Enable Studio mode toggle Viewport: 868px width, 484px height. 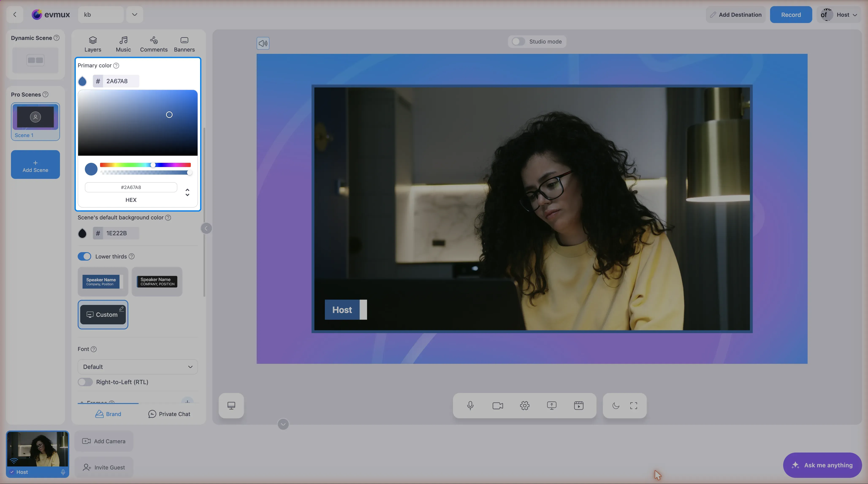518,41
